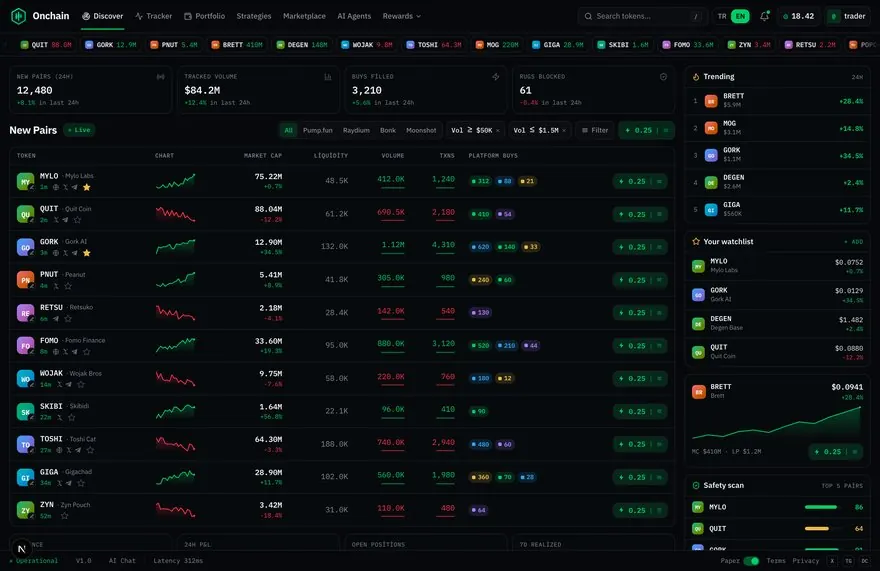Viewport: 880px width, 571px height.
Task: Unstar MYLO from the watchlist
Action: pos(86,187)
